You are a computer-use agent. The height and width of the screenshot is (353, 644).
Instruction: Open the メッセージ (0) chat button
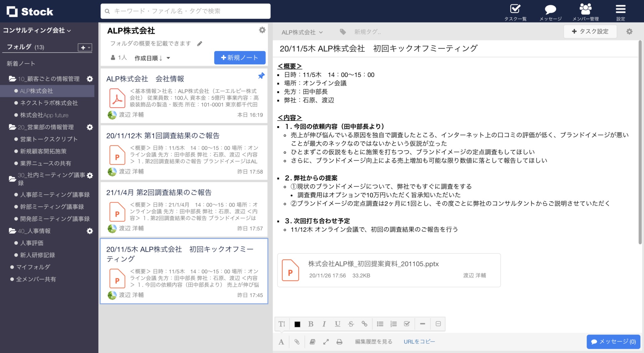(x=613, y=342)
